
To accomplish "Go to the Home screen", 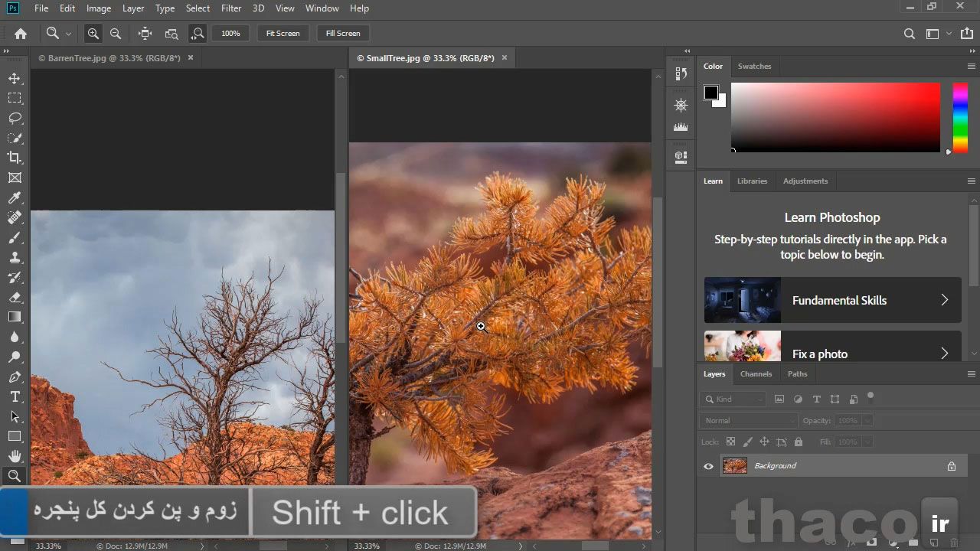I will pos(21,33).
